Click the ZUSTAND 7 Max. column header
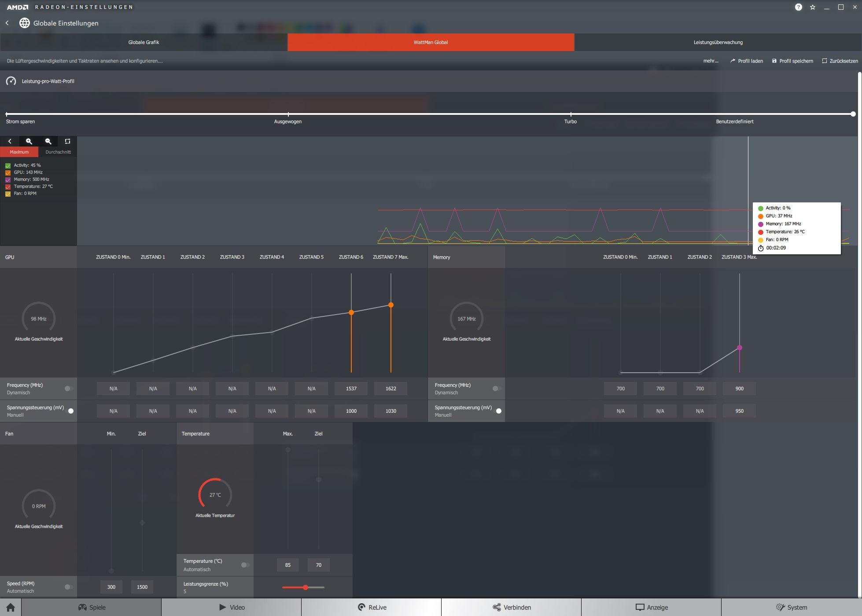862x616 pixels. [x=390, y=257]
